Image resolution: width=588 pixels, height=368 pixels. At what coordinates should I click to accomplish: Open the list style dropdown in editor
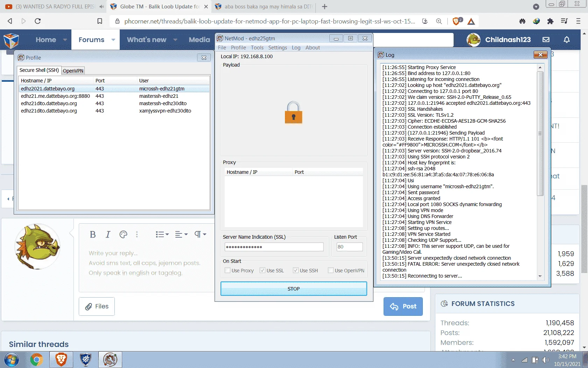point(162,234)
